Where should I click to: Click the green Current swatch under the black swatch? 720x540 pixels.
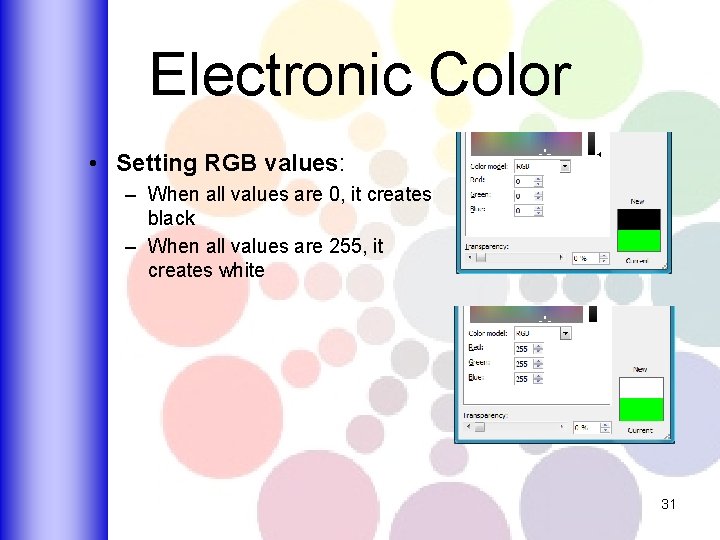tap(639, 241)
